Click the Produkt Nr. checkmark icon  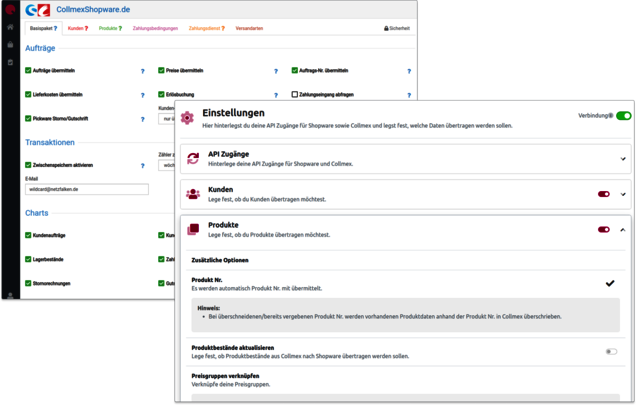tap(610, 283)
